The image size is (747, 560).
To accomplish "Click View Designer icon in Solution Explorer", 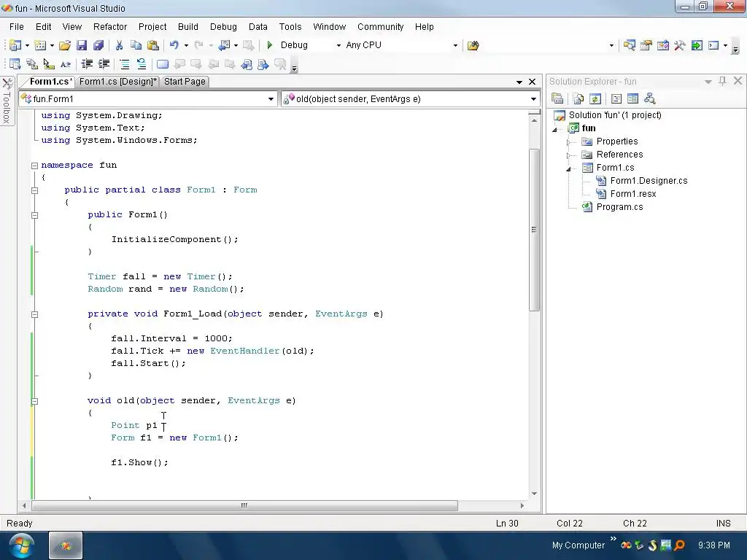I will click(632, 98).
